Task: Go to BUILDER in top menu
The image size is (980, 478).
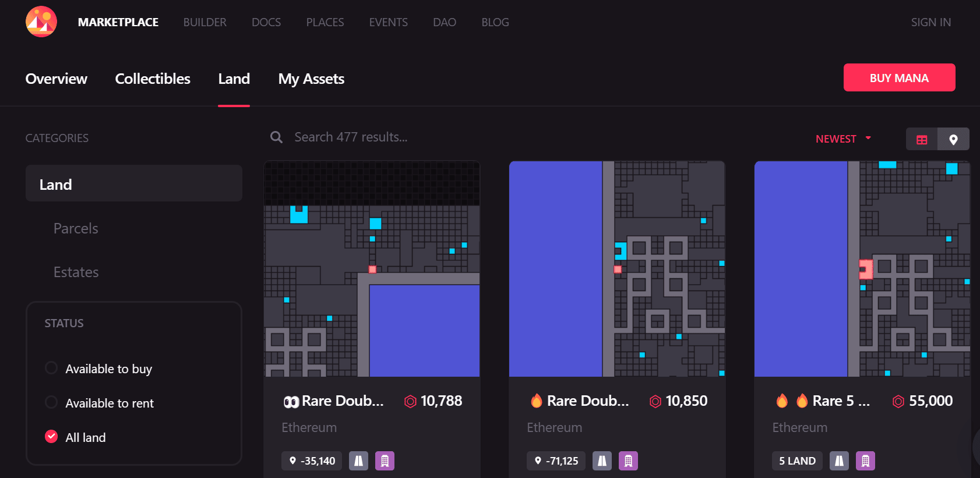Action: [205, 22]
